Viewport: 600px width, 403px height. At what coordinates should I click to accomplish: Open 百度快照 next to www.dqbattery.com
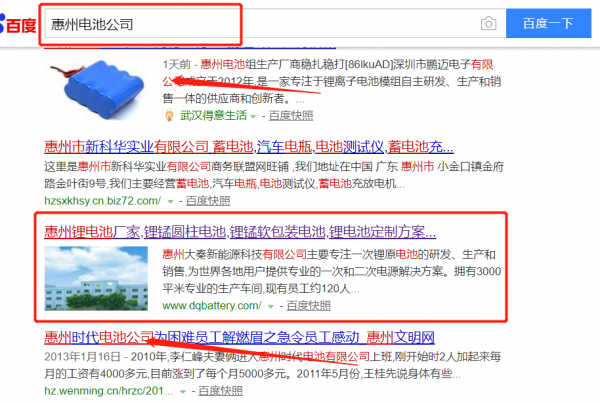308,305
